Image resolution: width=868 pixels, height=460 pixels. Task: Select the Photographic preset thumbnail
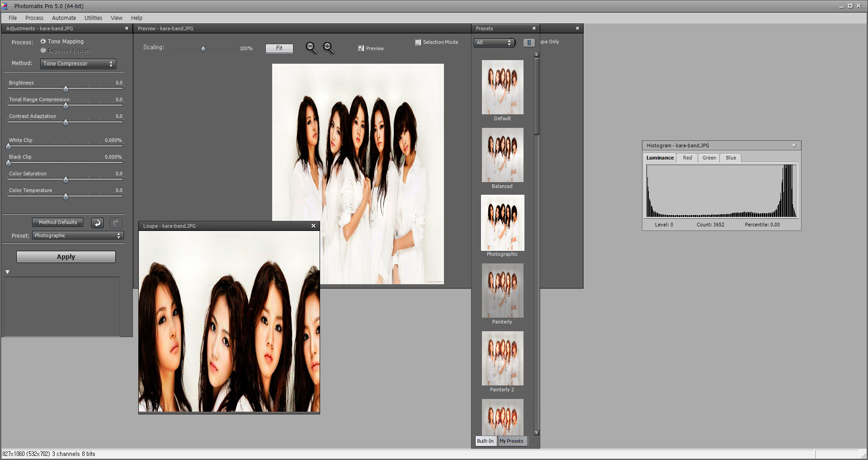[x=502, y=223]
